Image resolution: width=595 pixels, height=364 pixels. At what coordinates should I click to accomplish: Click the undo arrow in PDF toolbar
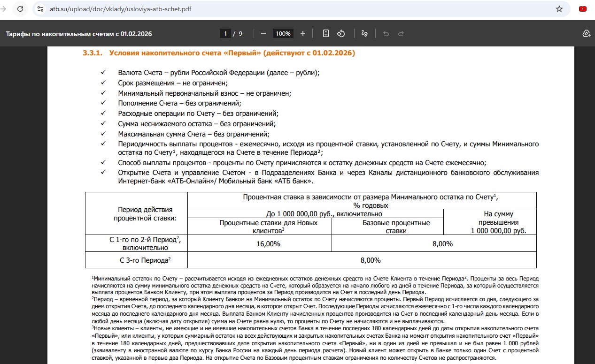click(x=386, y=33)
